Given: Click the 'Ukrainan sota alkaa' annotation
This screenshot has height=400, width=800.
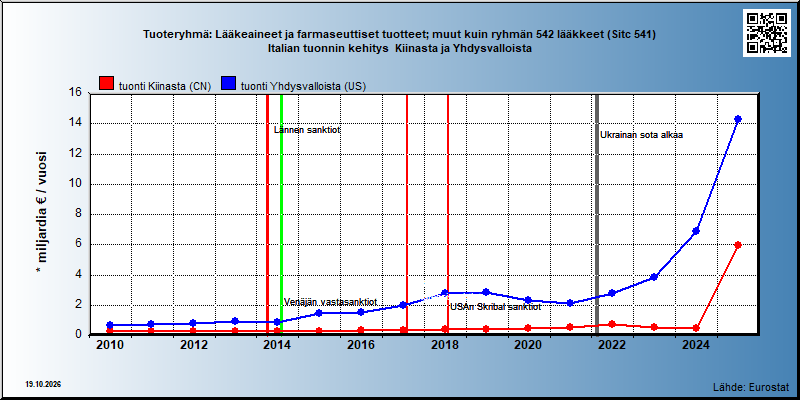Looking at the screenshot, I should click(x=641, y=135).
